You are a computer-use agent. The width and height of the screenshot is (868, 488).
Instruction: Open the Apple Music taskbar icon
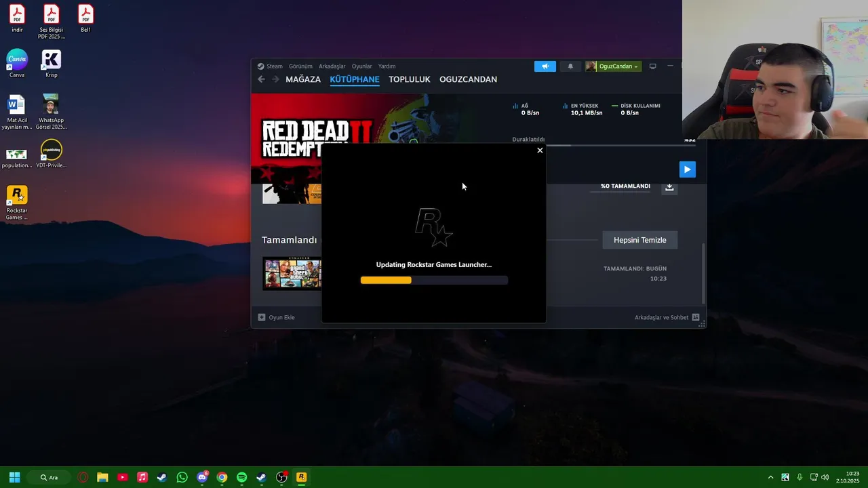pos(142,477)
